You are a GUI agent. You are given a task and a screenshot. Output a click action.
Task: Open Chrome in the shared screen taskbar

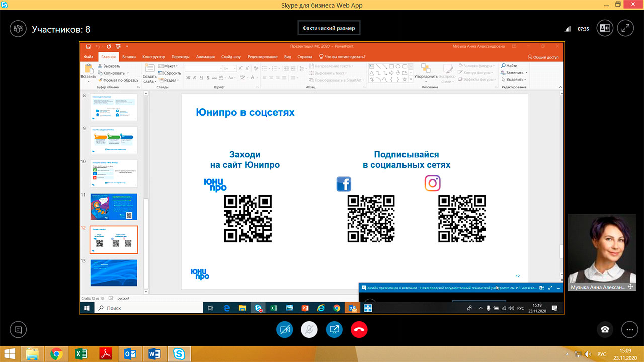pos(336,308)
